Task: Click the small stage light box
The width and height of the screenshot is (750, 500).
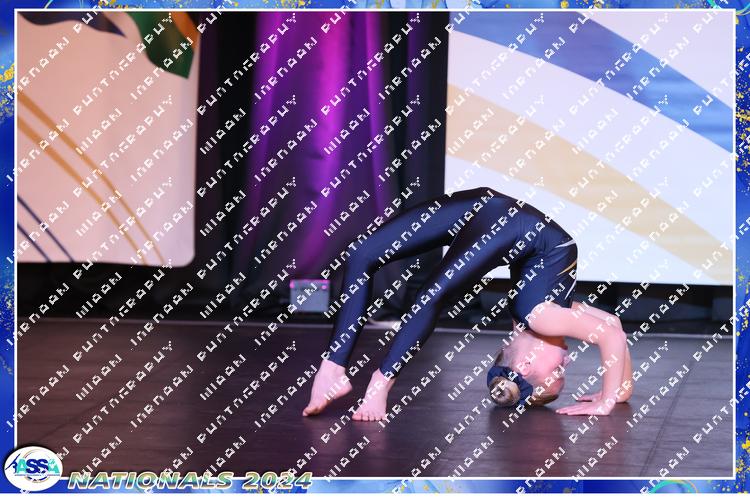Action: (x=309, y=295)
